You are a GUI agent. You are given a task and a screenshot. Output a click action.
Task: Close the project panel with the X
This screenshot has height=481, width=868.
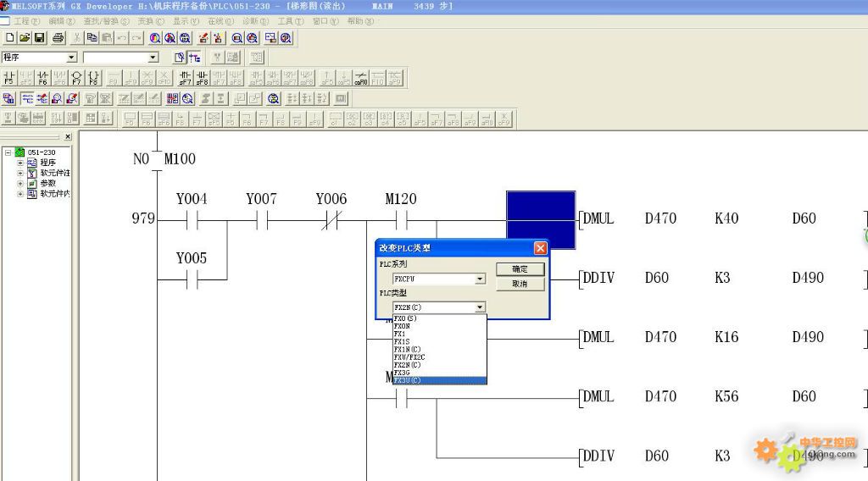click(68, 136)
